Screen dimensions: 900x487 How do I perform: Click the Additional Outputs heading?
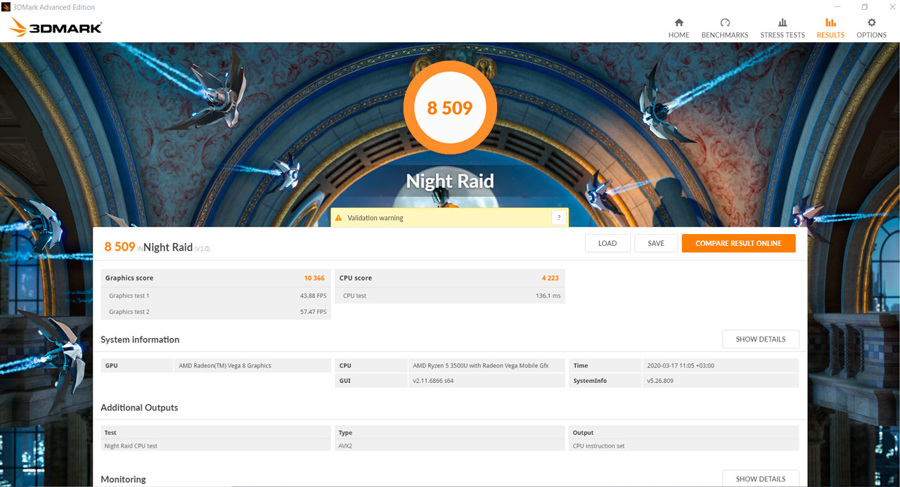click(139, 408)
